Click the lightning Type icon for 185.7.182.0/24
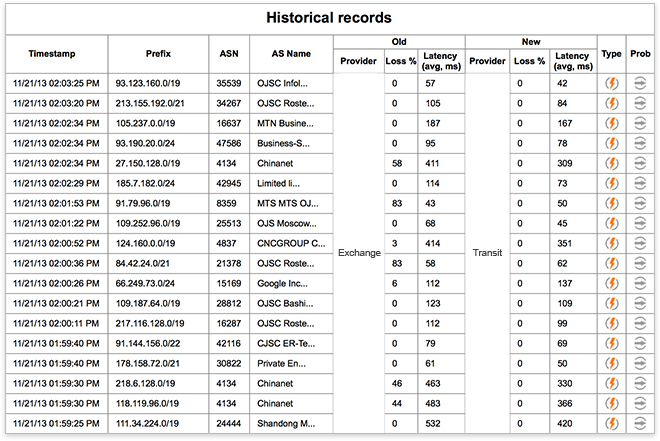 pyautogui.click(x=611, y=183)
